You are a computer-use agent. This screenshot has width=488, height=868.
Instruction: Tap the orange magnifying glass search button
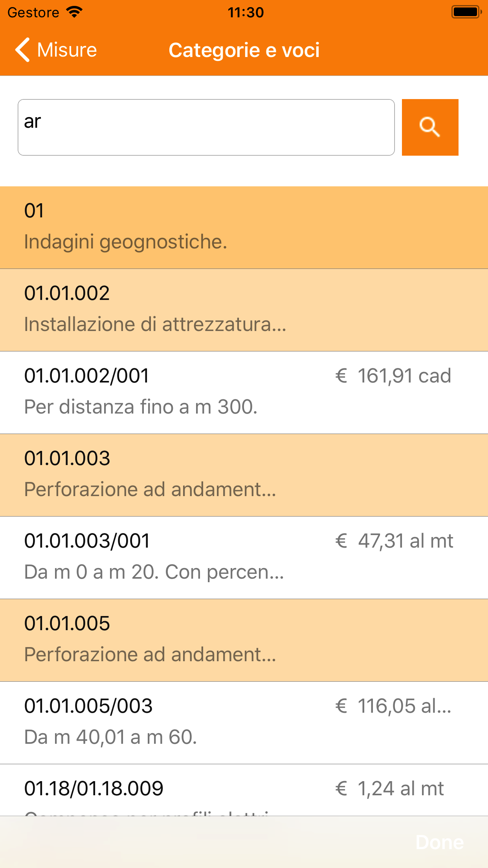click(x=430, y=127)
